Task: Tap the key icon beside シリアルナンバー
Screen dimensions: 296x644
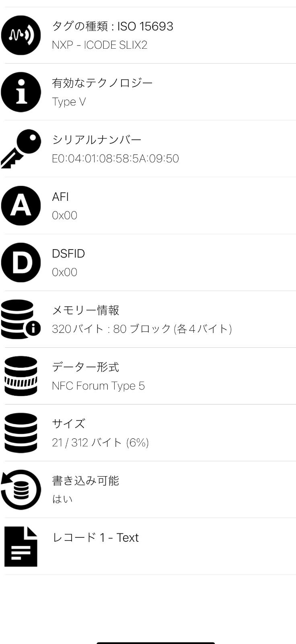Action: click(x=21, y=149)
